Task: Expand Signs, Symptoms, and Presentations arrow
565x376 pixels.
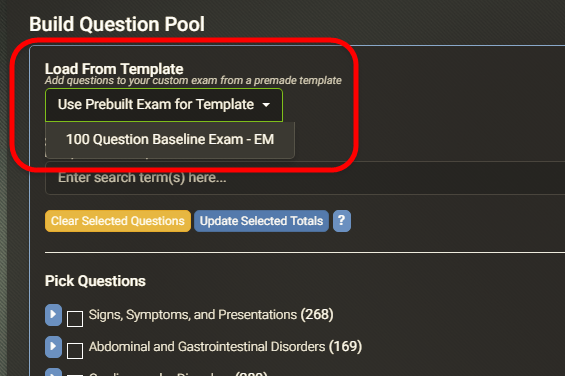Action: point(53,315)
